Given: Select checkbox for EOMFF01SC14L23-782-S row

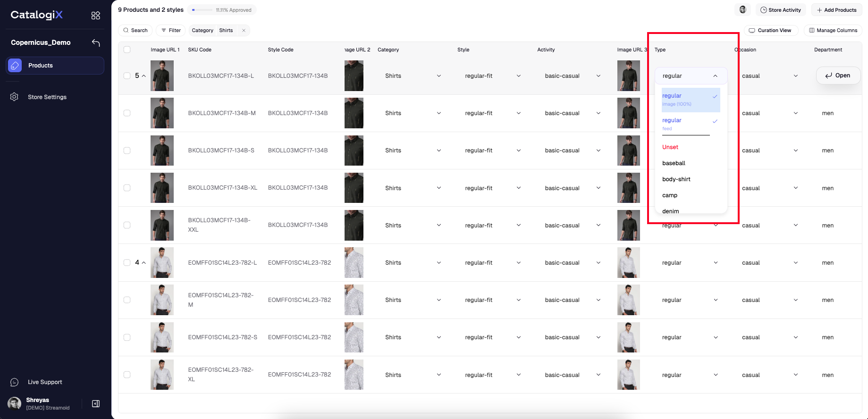Looking at the screenshot, I should coord(127,337).
